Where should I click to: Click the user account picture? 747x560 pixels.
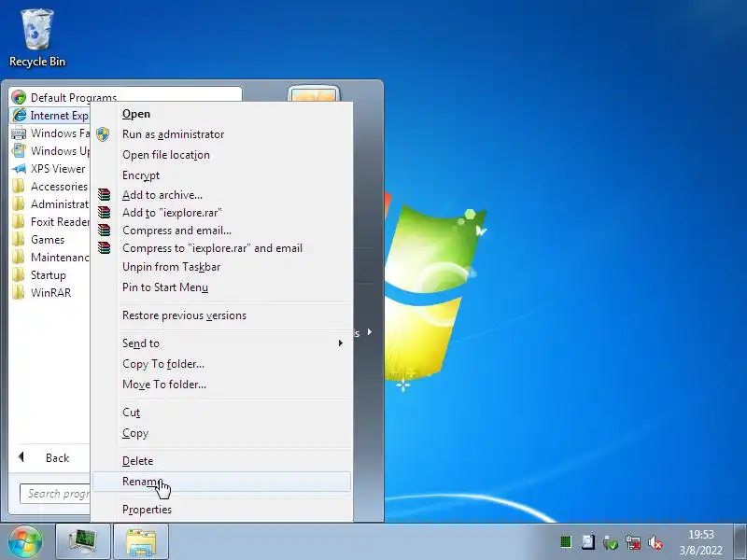click(314, 94)
